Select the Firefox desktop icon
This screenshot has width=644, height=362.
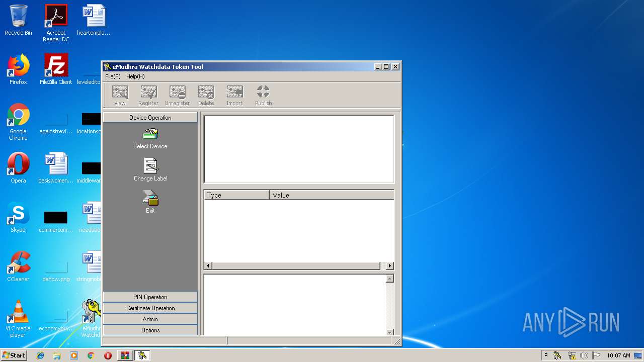tap(18, 70)
